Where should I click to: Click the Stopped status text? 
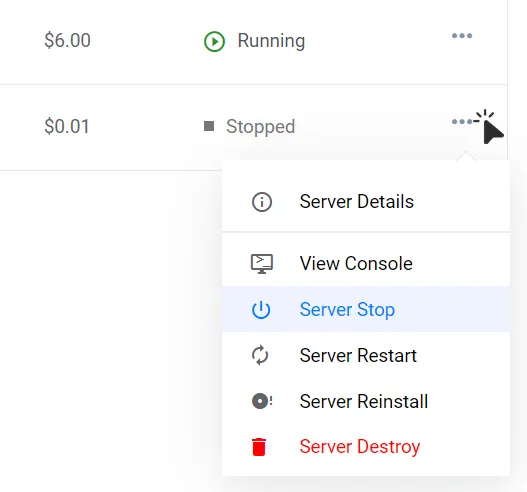pos(260,127)
